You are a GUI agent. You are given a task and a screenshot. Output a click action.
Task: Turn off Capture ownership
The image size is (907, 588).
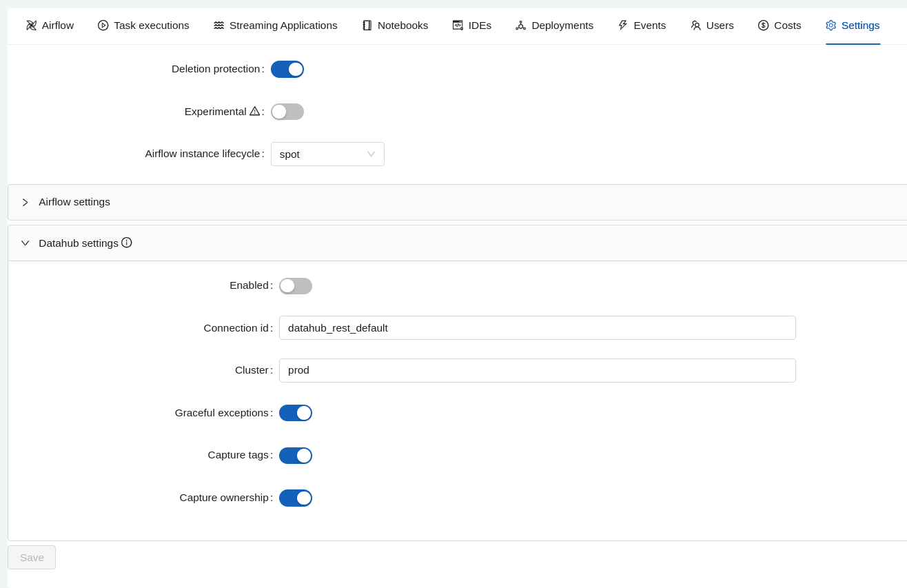[296, 498]
